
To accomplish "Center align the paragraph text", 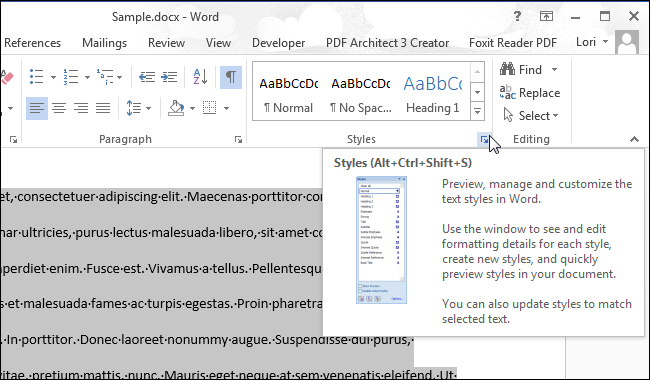I will click(x=59, y=108).
